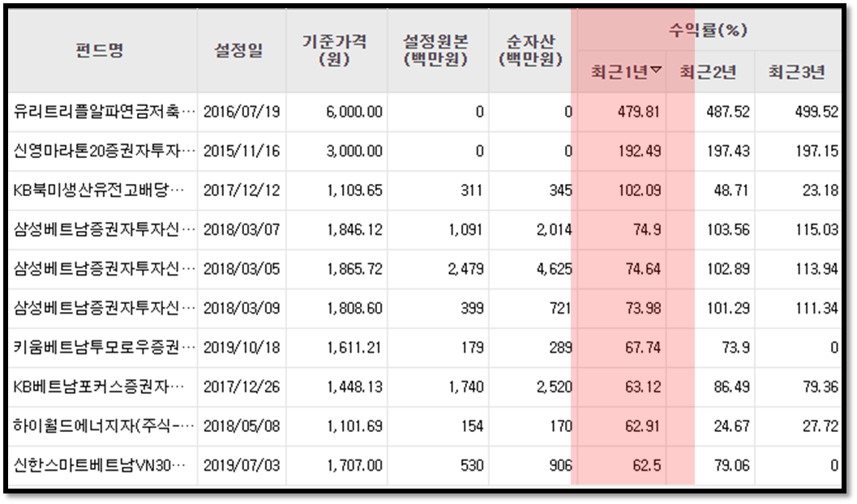Open fund KB북미생산유전고배당…

pos(99,190)
